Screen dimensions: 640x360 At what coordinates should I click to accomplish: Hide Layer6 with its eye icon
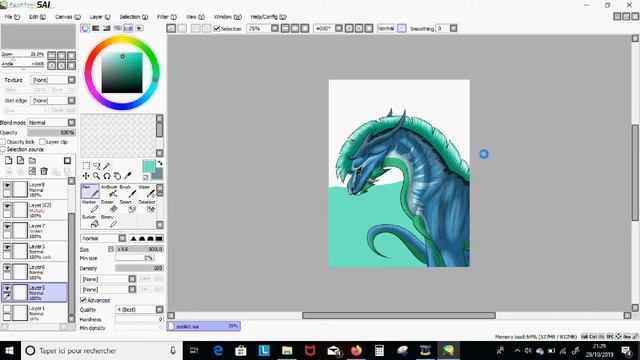(x=7, y=267)
